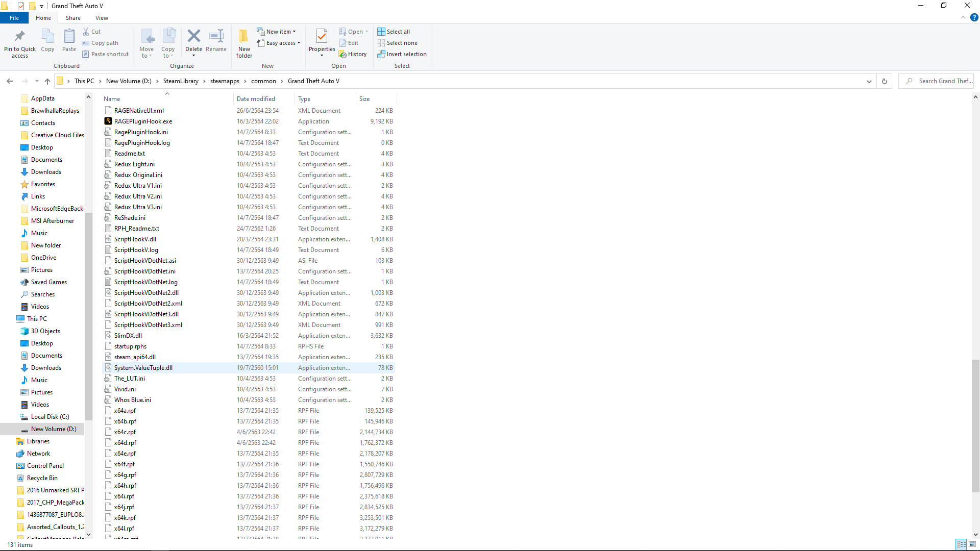Image resolution: width=980 pixels, height=551 pixels.
Task: Open the Properties icon in ribbon
Action: click(322, 37)
